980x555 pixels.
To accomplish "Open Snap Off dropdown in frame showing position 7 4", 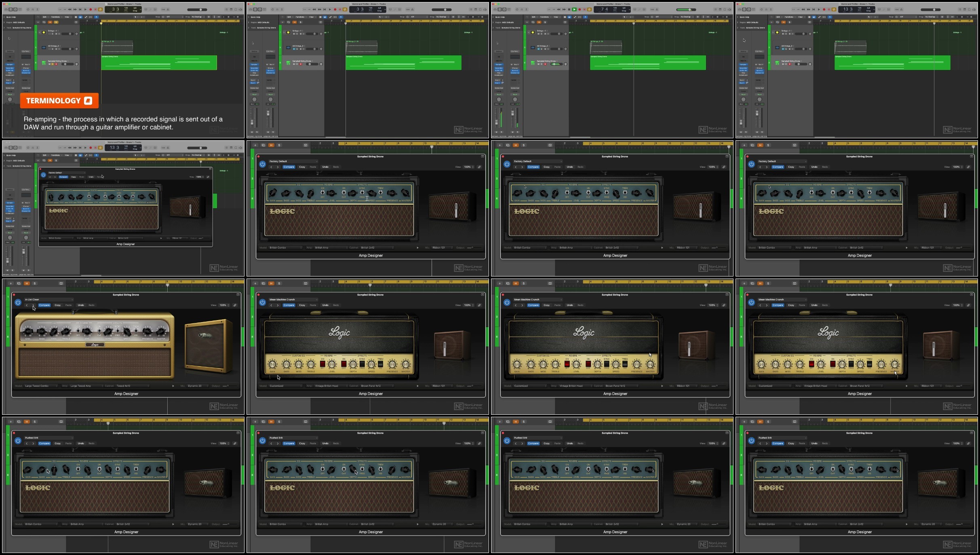I will (x=664, y=17).
